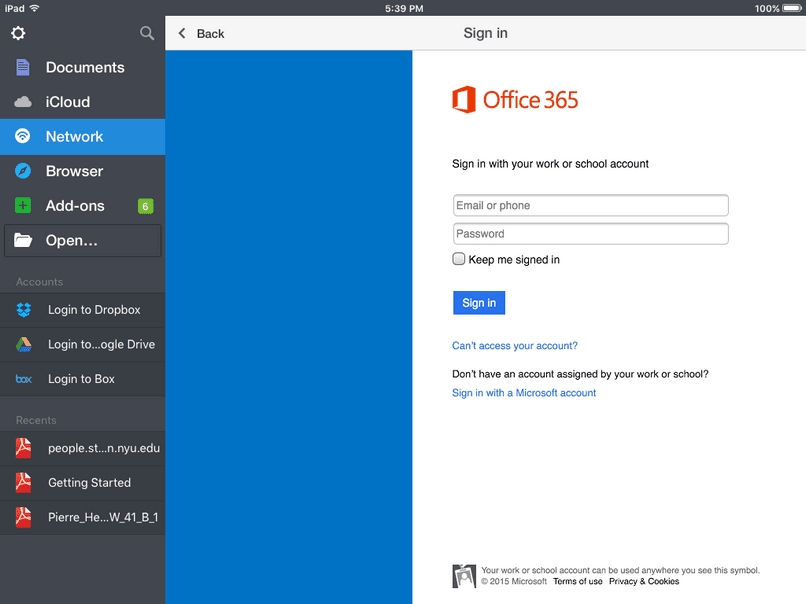Click the Documents file icon
The height and width of the screenshot is (604, 806).
click(x=23, y=67)
